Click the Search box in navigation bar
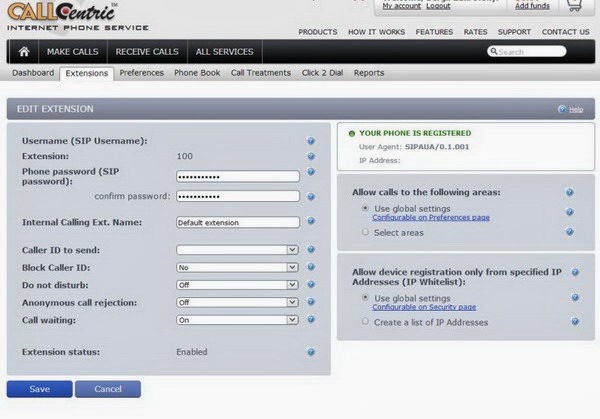 (x=527, y=51)
